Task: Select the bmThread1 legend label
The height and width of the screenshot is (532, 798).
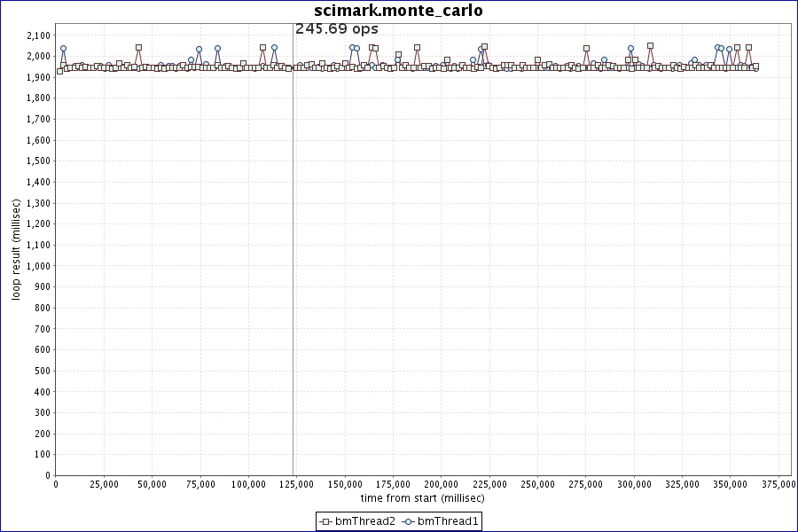Action: [x=448, y=521]
